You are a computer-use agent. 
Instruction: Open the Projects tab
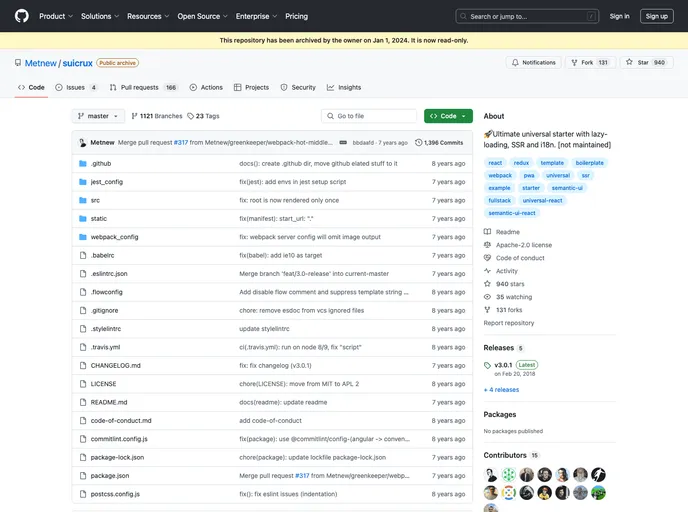pyautogui.click(x=251, y=88)
